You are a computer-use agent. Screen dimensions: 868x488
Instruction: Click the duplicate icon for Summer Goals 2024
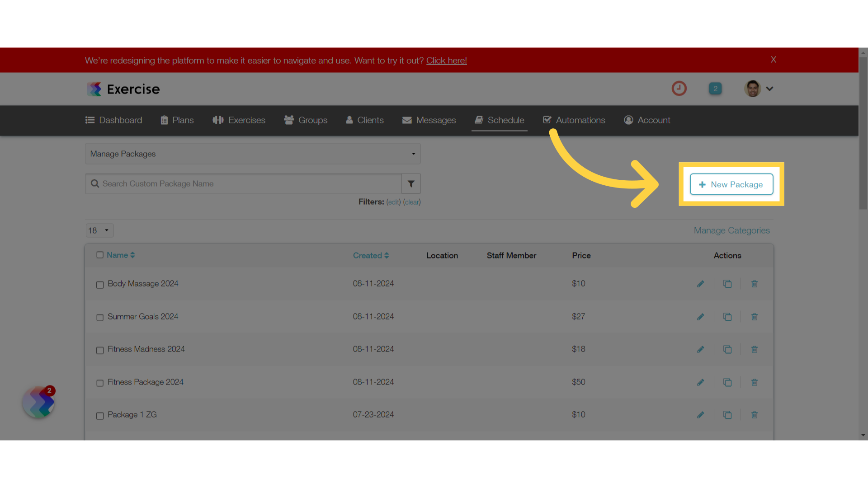click(x=727, y=316)
